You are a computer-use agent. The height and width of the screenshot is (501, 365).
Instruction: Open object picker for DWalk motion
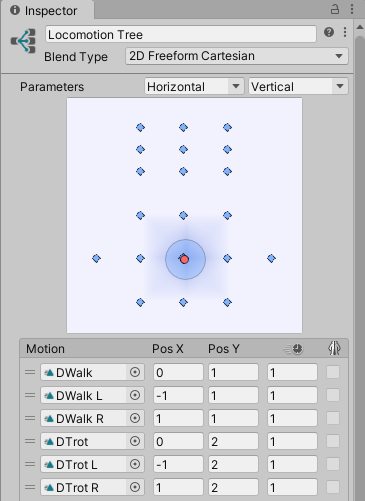pos(135,372)
